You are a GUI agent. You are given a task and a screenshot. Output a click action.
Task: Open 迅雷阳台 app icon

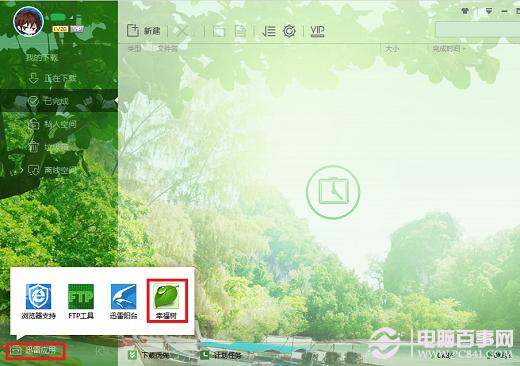pyautogui.click(x=123, y=301)
